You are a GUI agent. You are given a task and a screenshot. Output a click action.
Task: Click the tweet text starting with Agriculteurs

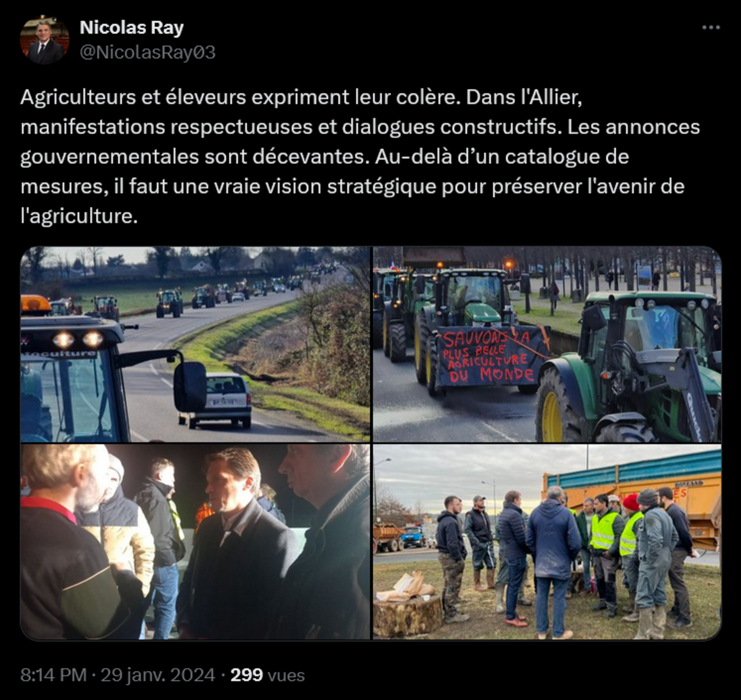pos(360,157)
